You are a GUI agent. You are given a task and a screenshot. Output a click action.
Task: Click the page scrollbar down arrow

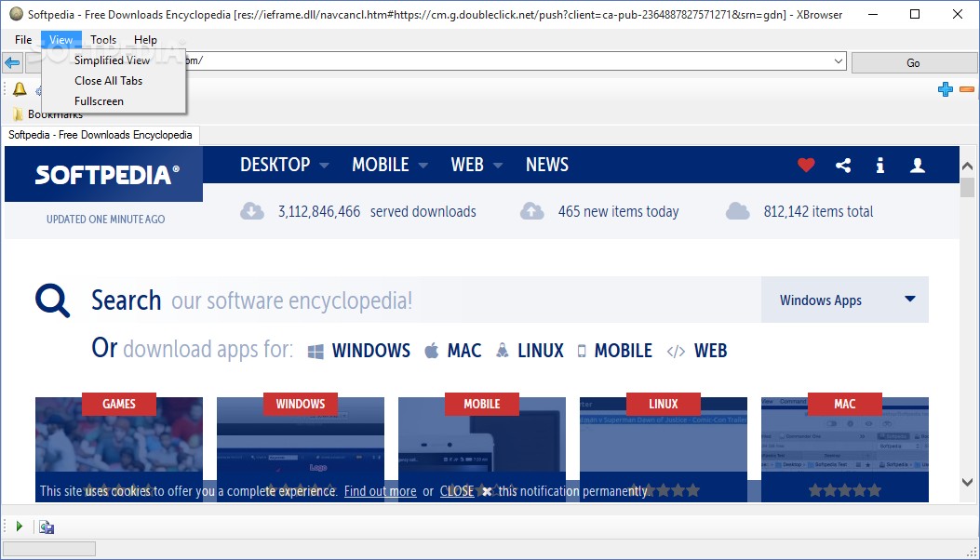point(968,482)
